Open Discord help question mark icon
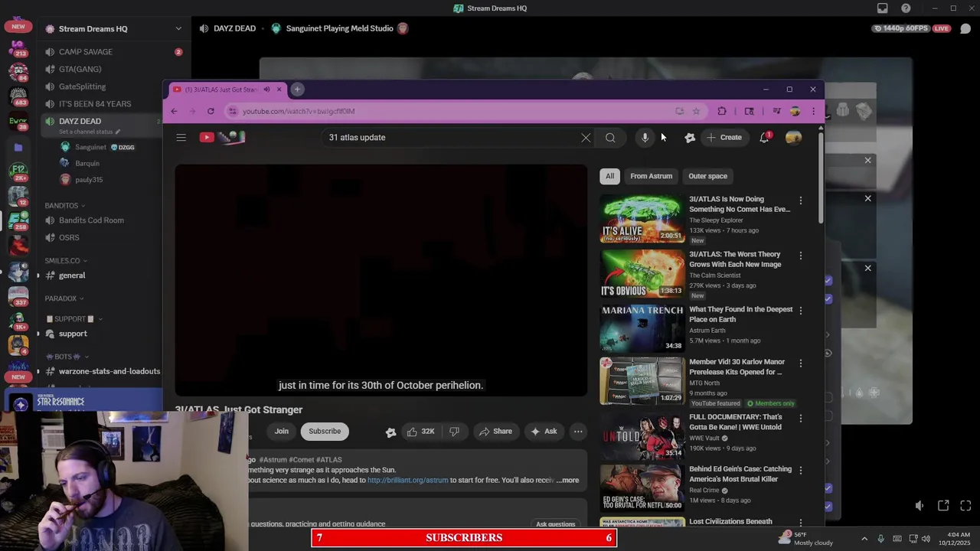The height and width of the screenshot is (551, 980). pos(906,8)
